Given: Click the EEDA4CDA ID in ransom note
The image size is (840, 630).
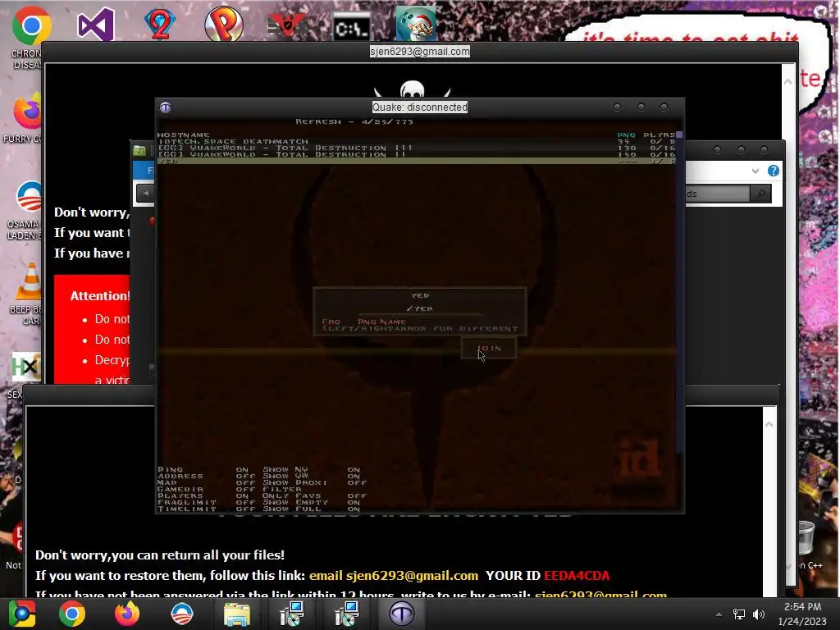Looking at the screenshot, I should pyautogui.click(x=577, y=576).
